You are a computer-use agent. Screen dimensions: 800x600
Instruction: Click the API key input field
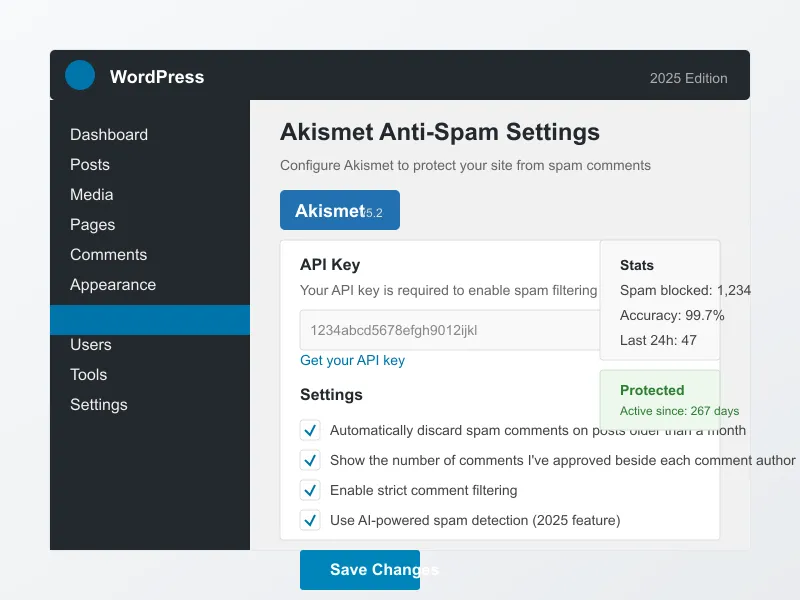449,330
